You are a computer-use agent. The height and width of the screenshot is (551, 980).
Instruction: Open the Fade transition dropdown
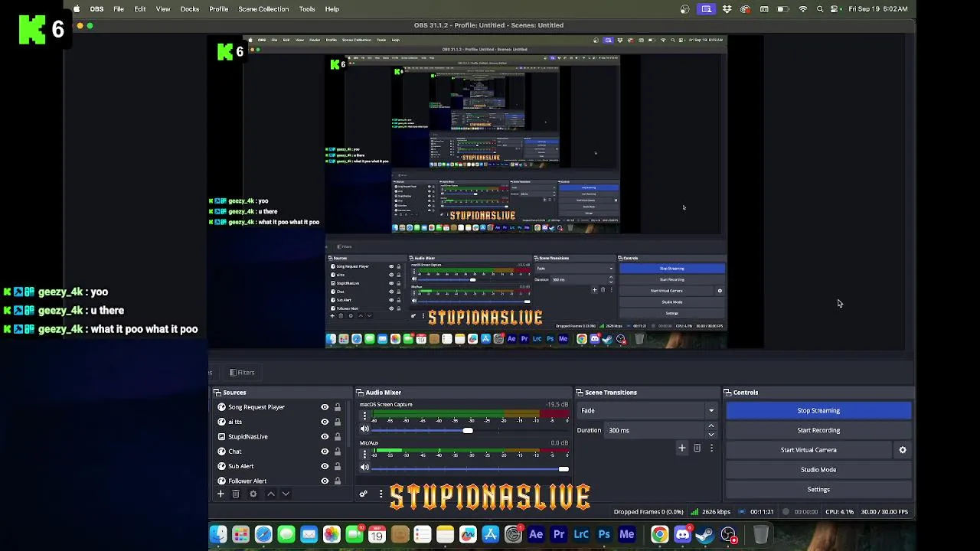(x=648, y=411)
